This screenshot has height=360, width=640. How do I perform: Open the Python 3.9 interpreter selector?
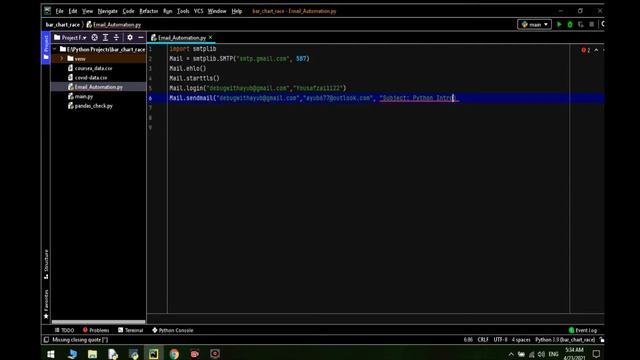565,340
